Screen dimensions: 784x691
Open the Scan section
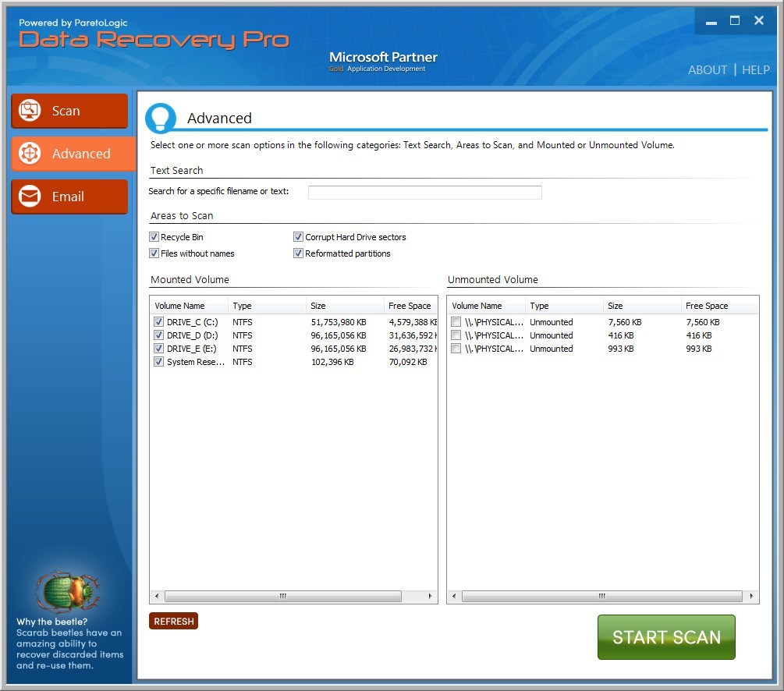69,111
